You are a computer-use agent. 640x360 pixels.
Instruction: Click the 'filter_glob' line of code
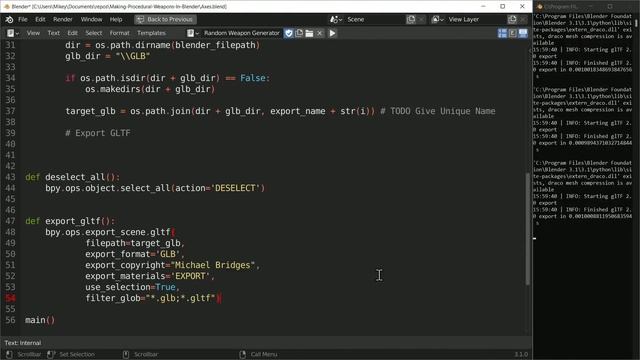coord(153,298)
